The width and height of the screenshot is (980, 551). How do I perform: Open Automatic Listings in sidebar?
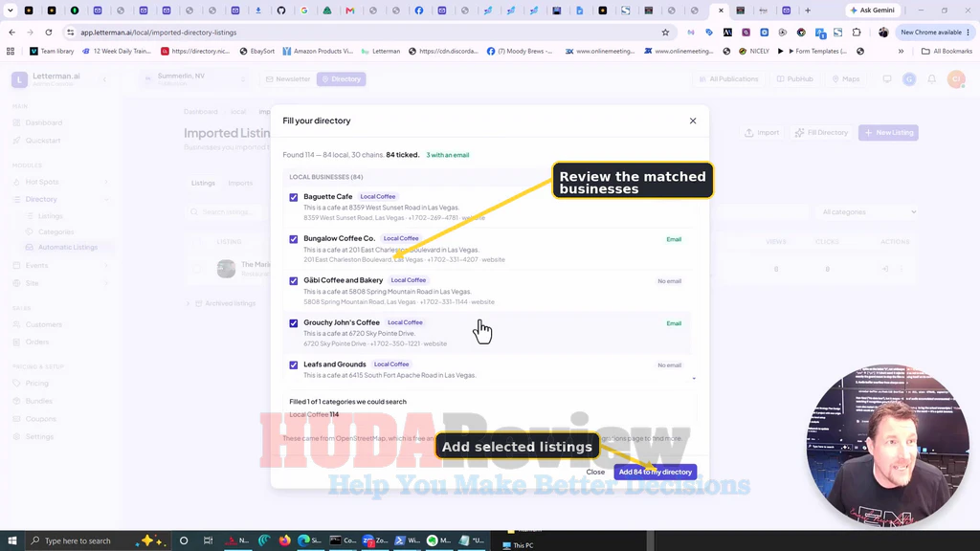coord(68,248)
